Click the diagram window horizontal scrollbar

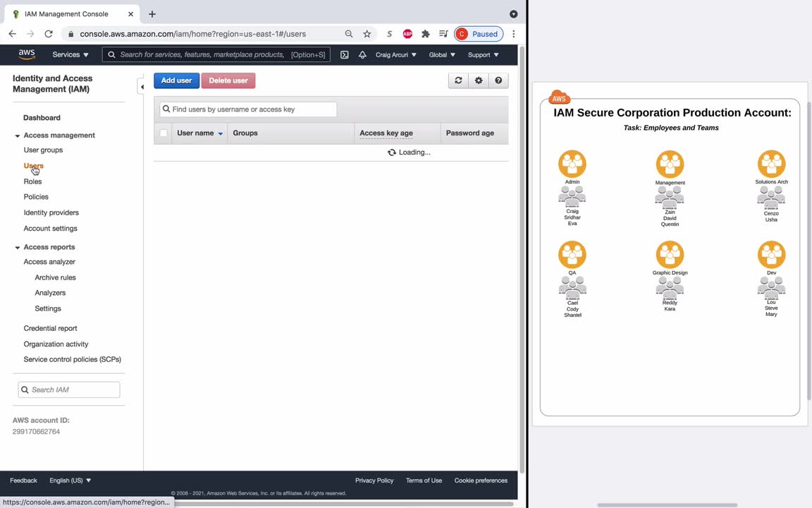tap(668, 505)
